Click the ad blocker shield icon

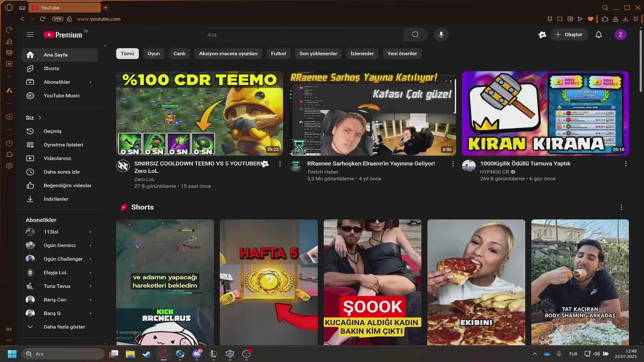click(570, 19)
